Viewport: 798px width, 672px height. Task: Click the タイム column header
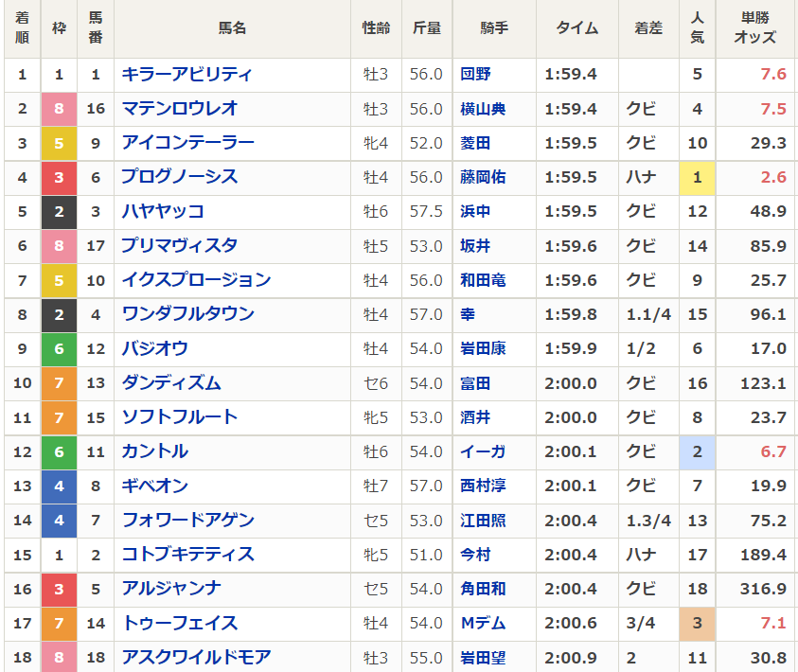[577, 28]
